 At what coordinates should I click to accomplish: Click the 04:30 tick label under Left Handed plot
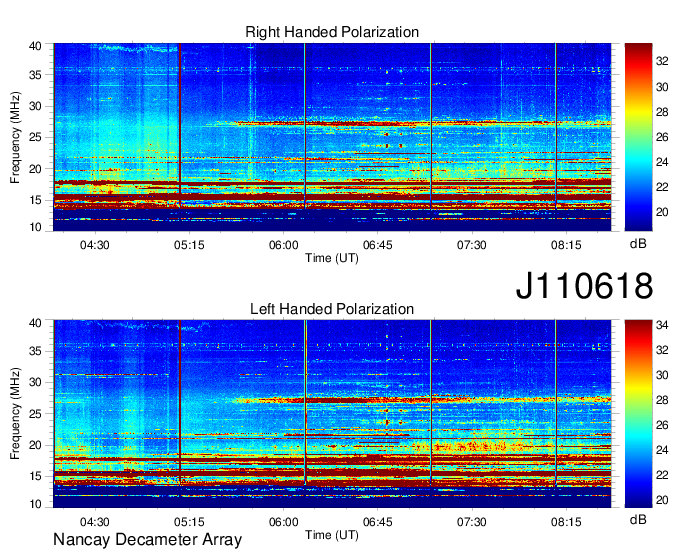click(95, 522)
